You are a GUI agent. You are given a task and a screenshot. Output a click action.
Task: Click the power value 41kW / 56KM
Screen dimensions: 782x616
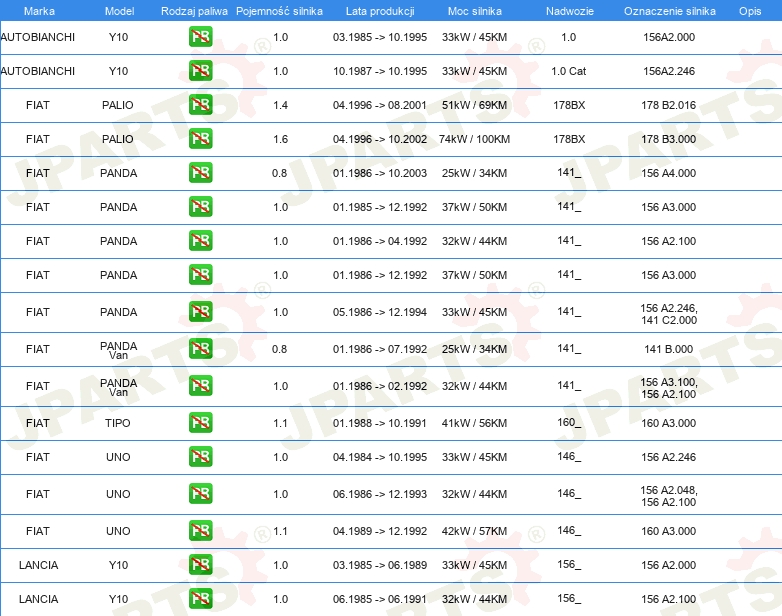(x=474, y=423)
